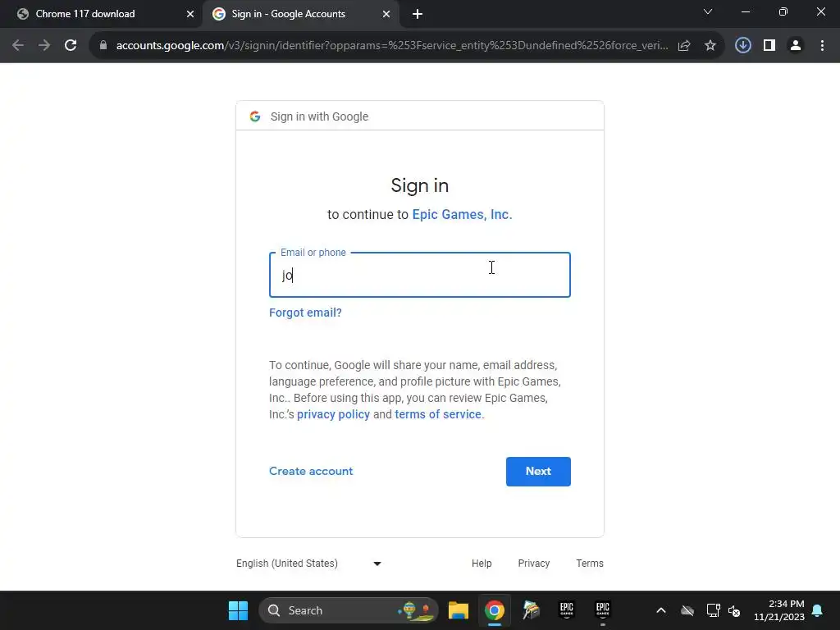
Task: Open the Privacy footer link
Action: click(x=533, y=563)
